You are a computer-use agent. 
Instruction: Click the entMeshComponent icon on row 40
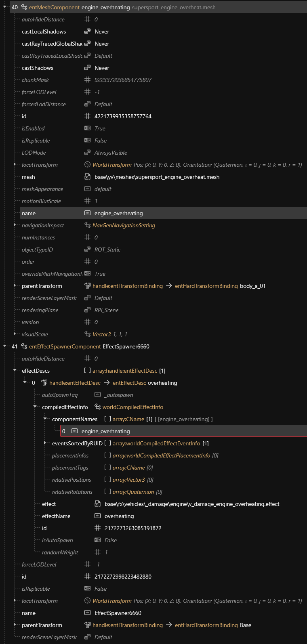[x=24, y=7]
